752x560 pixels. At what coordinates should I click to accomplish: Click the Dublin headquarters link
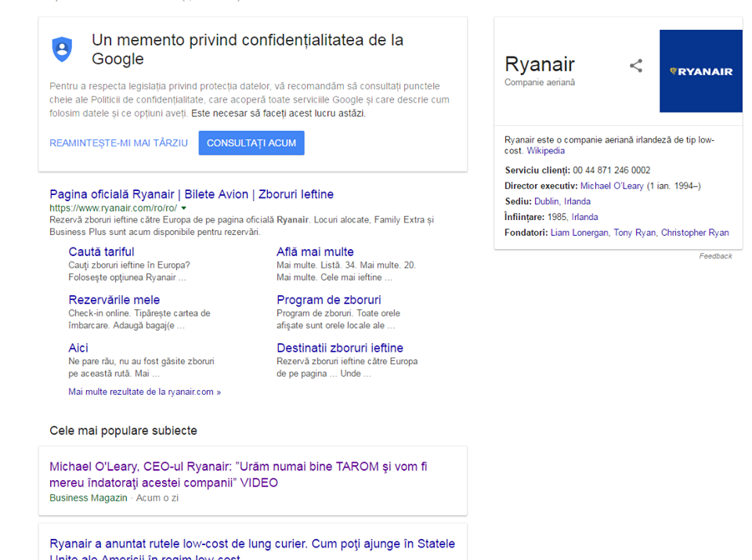pyautogui.click(x=546, y=201)
